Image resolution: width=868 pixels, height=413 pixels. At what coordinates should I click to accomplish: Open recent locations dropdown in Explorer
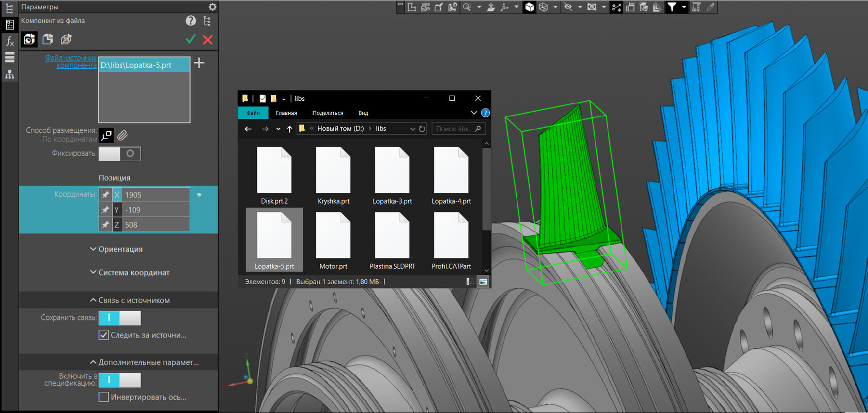(x=278, y=129)
